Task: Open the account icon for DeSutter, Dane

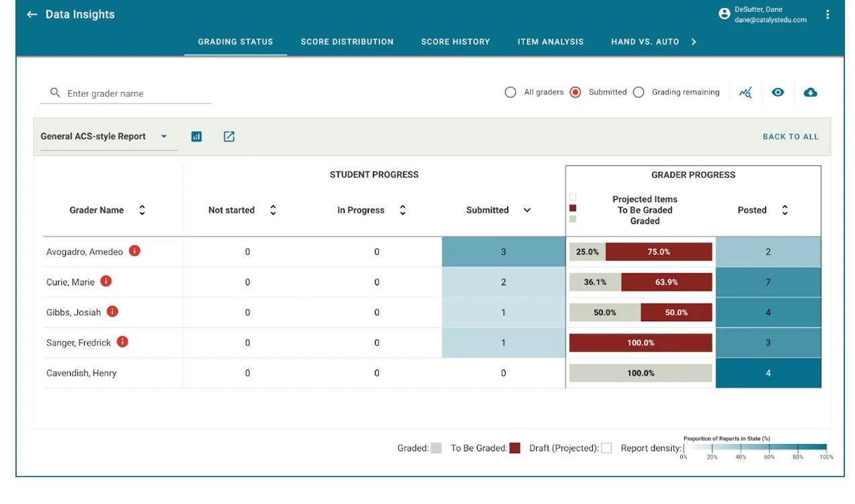Action: pos(724,13)
